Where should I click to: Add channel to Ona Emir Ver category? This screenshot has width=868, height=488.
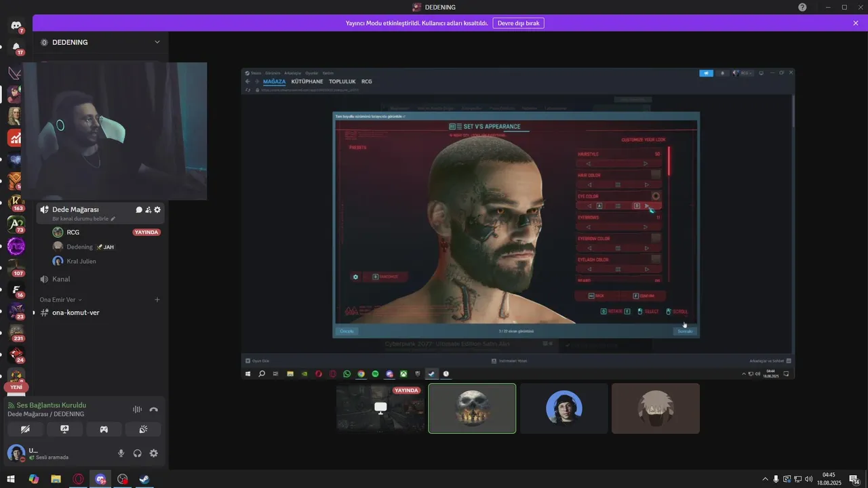(x=157, y=300)
